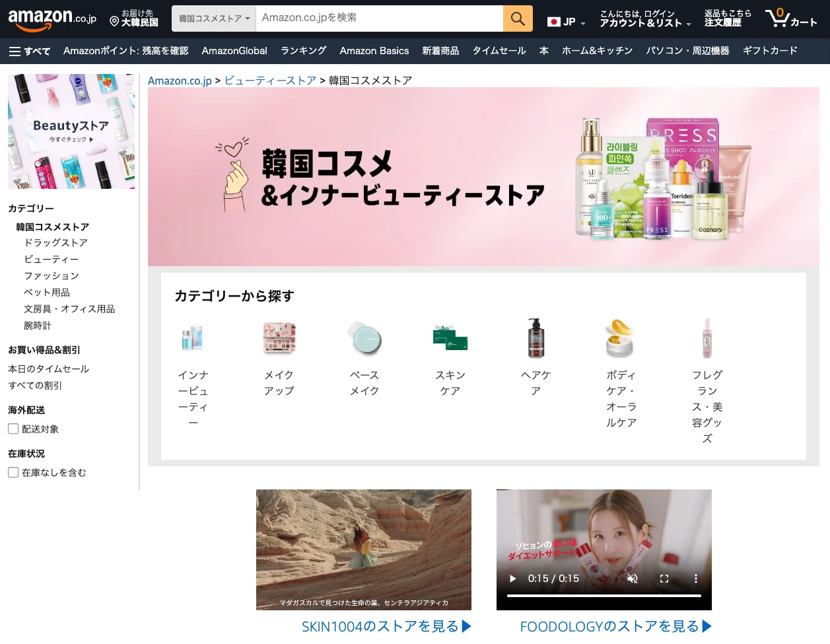Click the Japan flag language icon
The image size is (830, 644).
554,22
